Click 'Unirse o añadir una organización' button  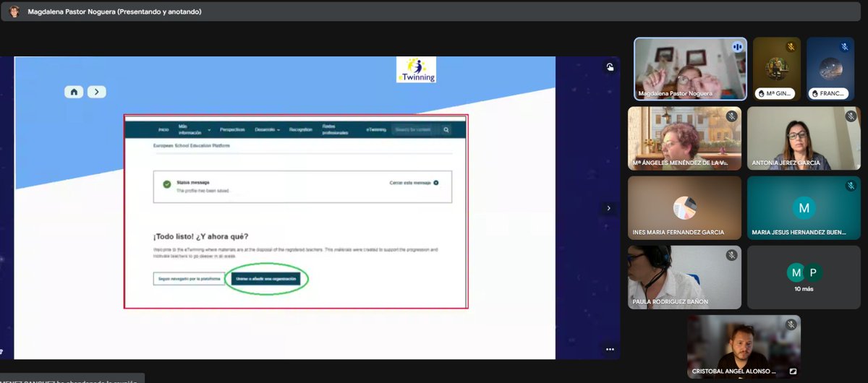tap(265, 279)
